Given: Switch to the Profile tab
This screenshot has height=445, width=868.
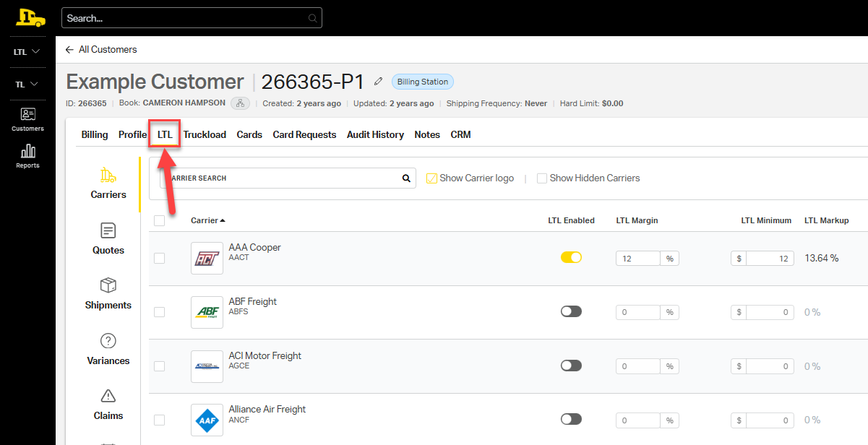Looking at the screenshot, I should tap(133, 135).
